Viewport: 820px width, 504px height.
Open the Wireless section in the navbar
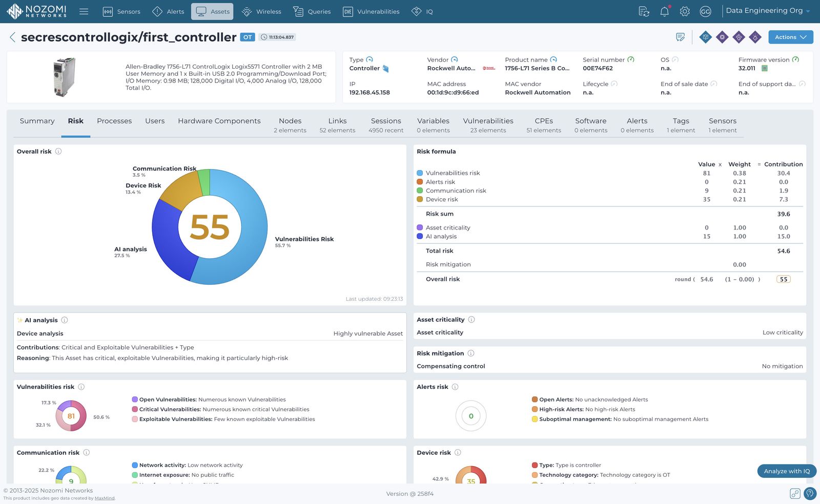tap(261, 11)
